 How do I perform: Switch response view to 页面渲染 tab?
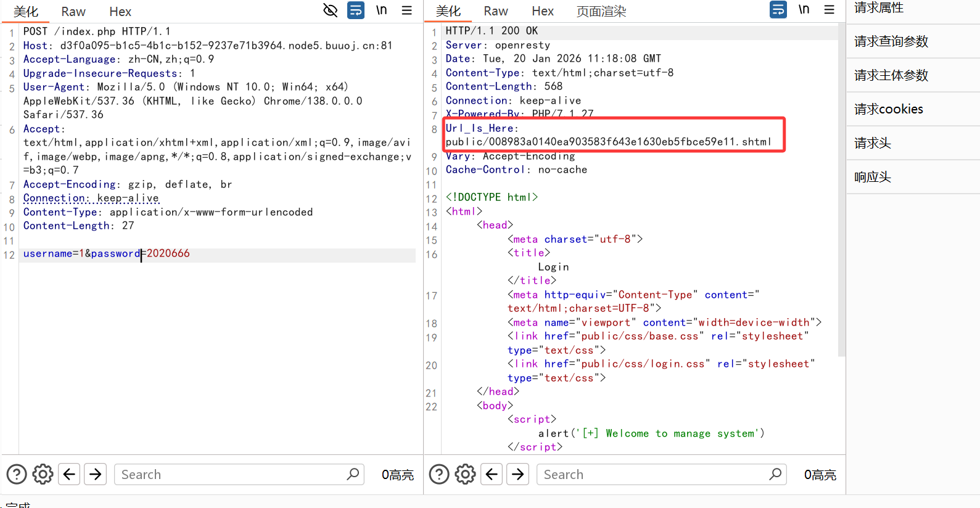(x=601, y=12)
